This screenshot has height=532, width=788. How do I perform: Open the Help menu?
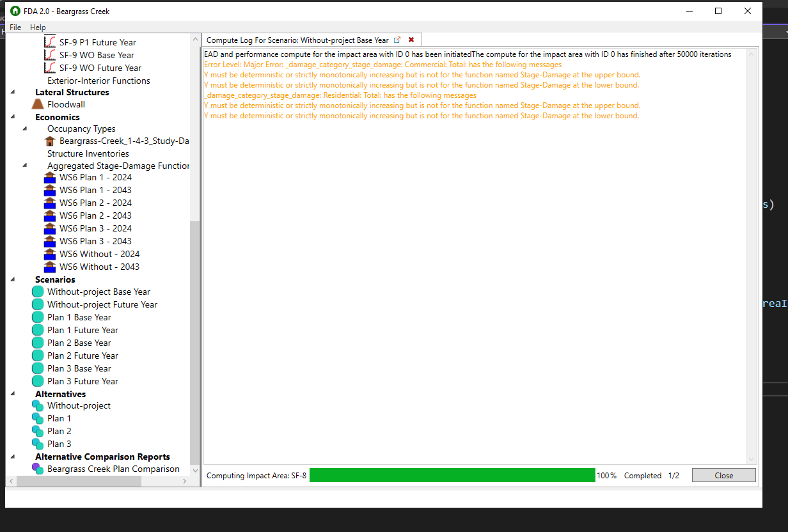pyautogui.click(x=37, y=27)
